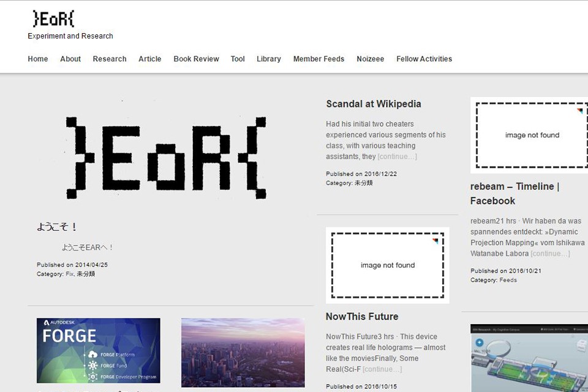Open the city skyline sunset thumbnail
The width and height of the screenshot is (588, 392).
(x=243, y=352)
